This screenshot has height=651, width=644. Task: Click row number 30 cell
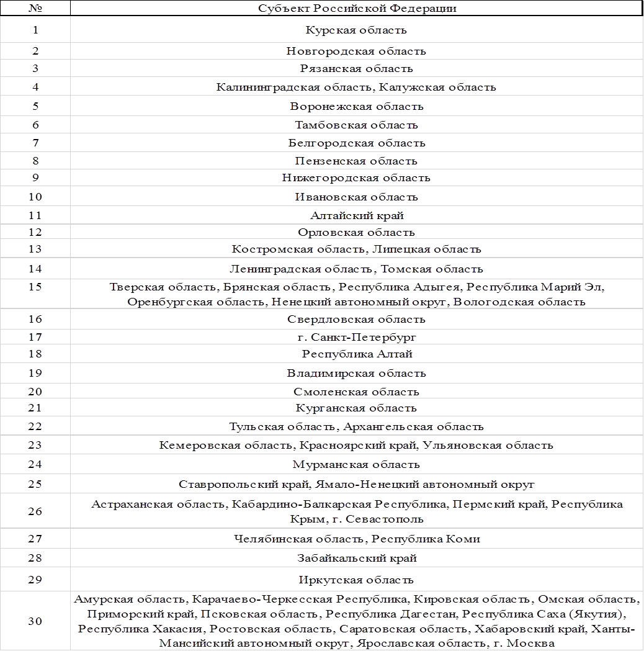tap(35, 621)
